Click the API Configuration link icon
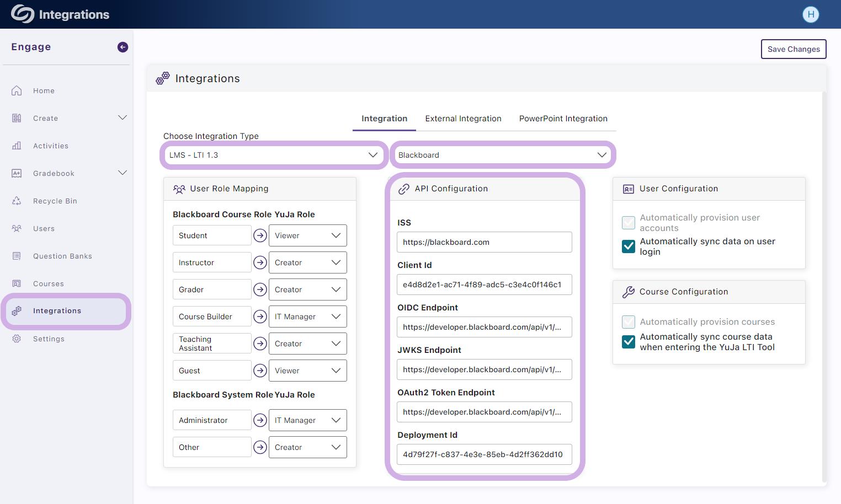Screen dimensions: 841x504 coord(404,189)
